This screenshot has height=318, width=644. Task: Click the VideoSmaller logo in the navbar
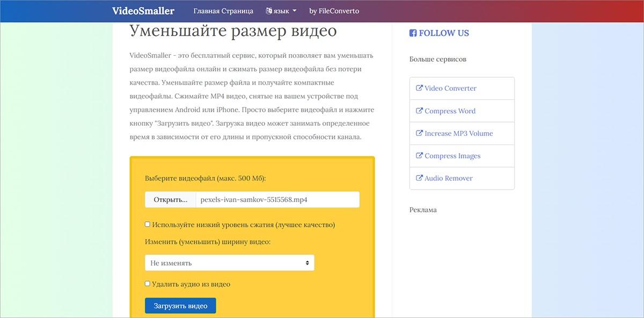[x=143, y=11]
